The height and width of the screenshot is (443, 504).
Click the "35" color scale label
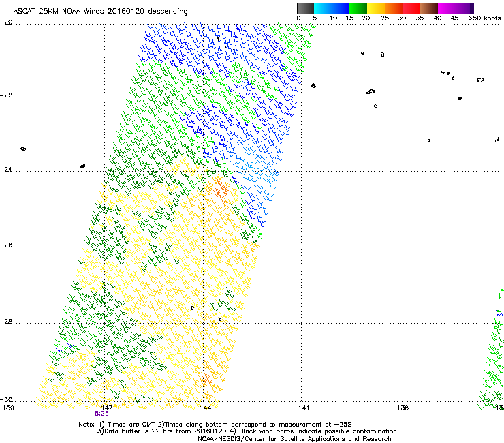click(x=420, y=18)
